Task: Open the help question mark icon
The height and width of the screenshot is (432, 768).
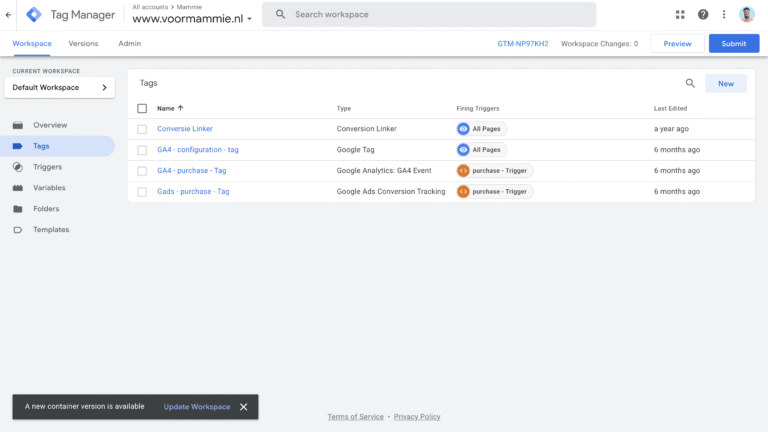Action: (703, 15)
